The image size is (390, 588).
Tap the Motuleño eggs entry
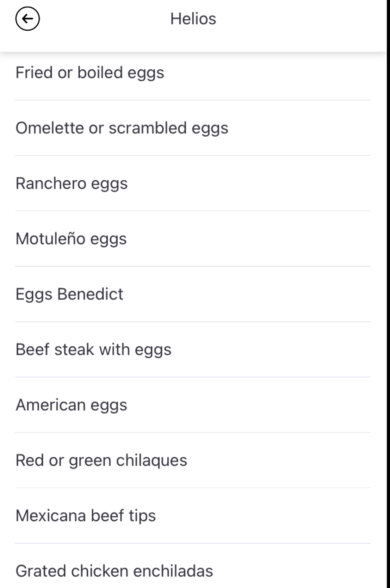[71, 239]
